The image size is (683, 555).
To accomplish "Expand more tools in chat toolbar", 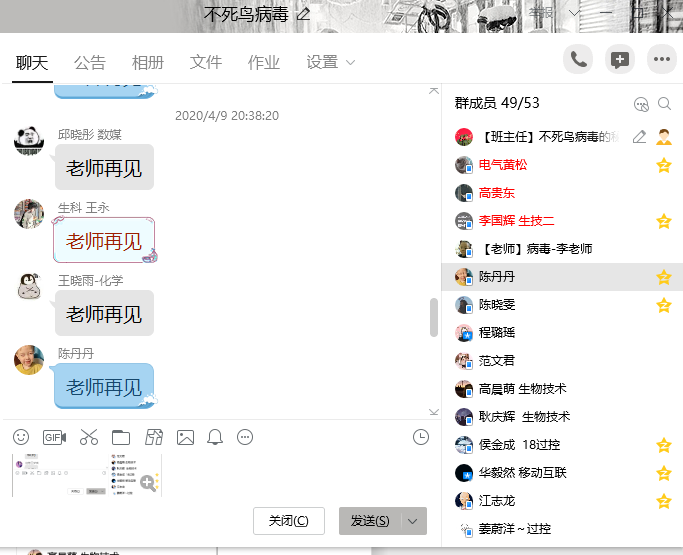I will click(245, 437).
